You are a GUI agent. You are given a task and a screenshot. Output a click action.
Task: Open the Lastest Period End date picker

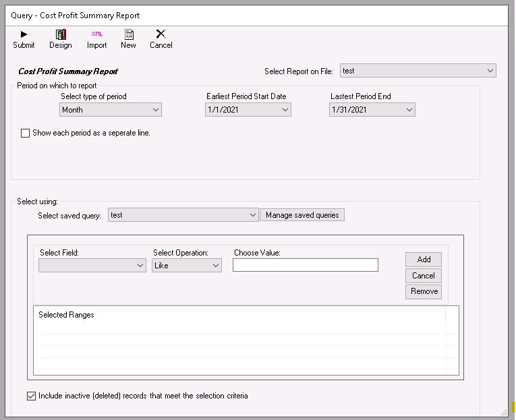click(x=372, y=110)
